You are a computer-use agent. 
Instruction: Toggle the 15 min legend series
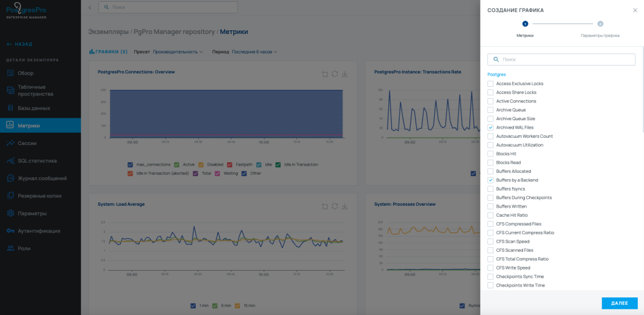pyautogui.click(x=238, y=305)
